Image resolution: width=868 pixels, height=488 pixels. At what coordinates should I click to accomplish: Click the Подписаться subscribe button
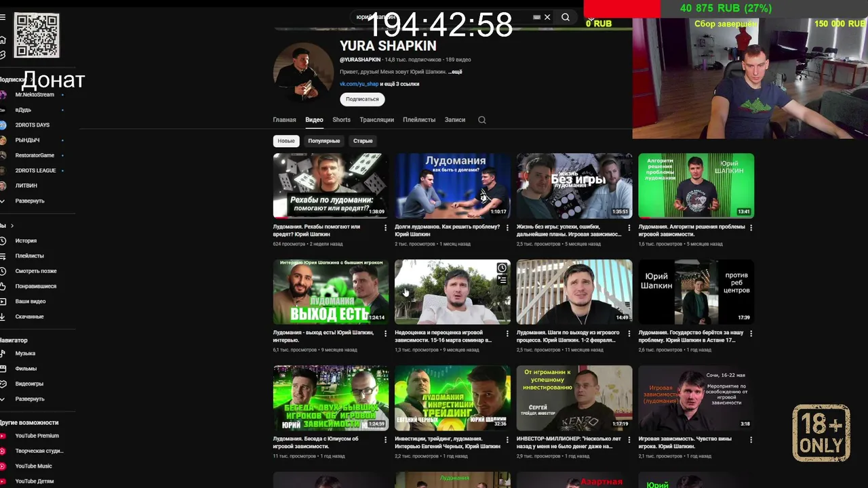pos(362,99)
